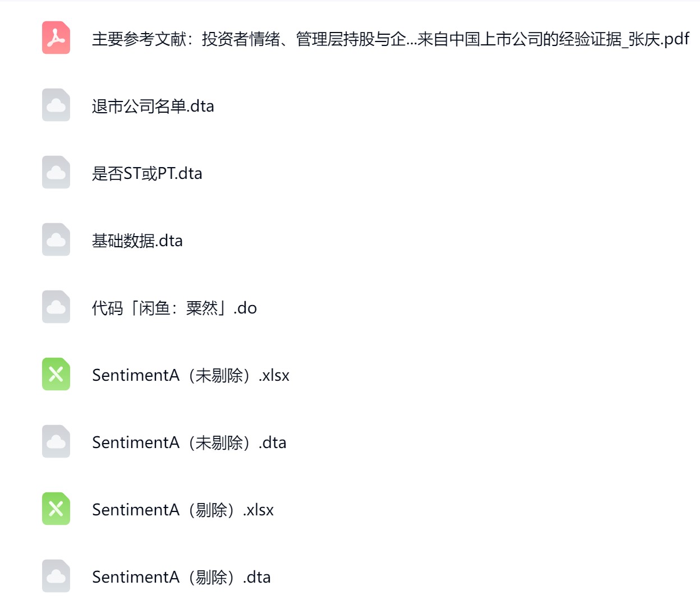This screenshot has width=700, height=609.
Task: Click the cloud file icon beside 退市公司名单.dta
Action: pyautogui.click(x=56, y=105)
